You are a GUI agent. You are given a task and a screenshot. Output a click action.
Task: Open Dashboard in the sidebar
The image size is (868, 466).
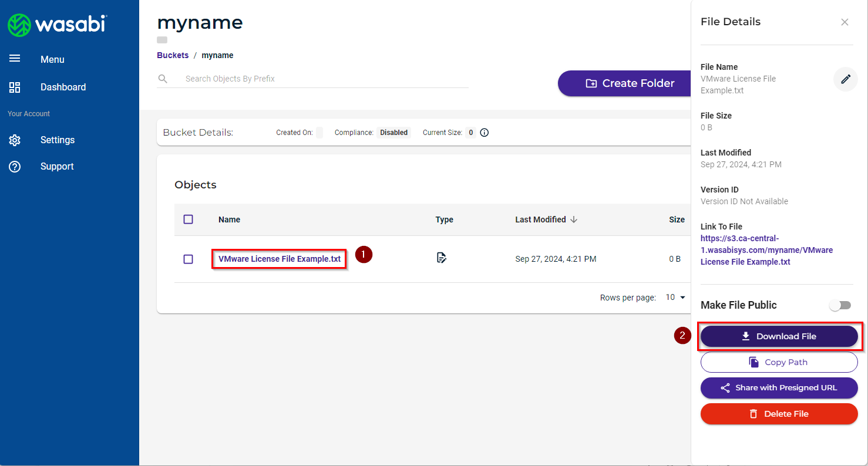tap(63, 87)
